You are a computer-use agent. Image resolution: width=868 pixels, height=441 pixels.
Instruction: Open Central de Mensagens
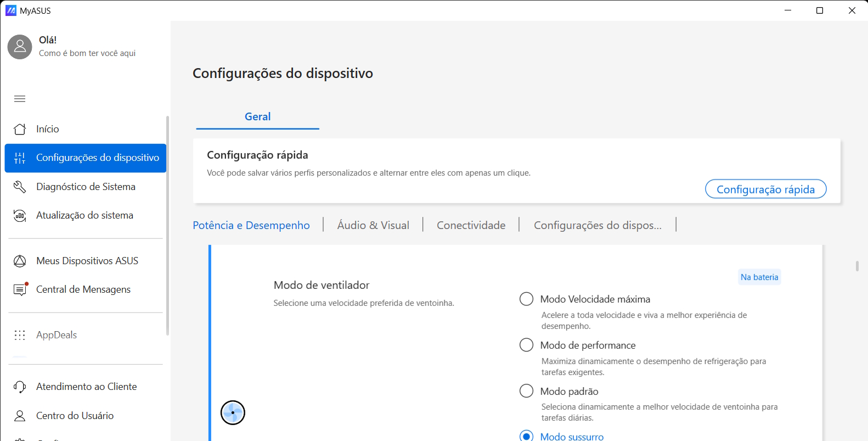(x=85, y=289)
